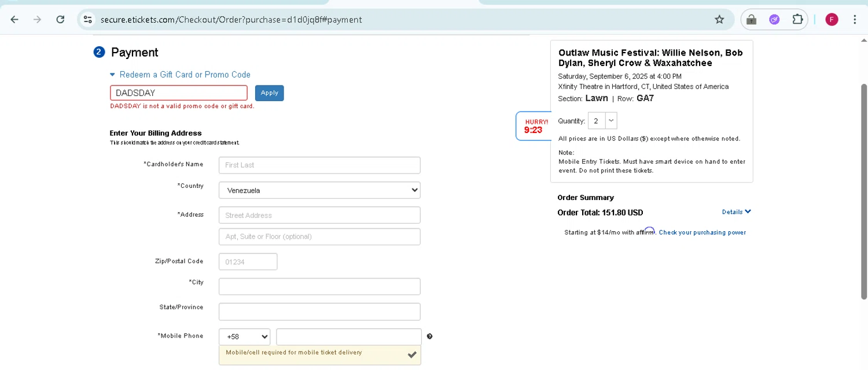Collapse the Redeem a Gift Card or Promo Code section
This screenshot has width=868, height=370.
180,75
